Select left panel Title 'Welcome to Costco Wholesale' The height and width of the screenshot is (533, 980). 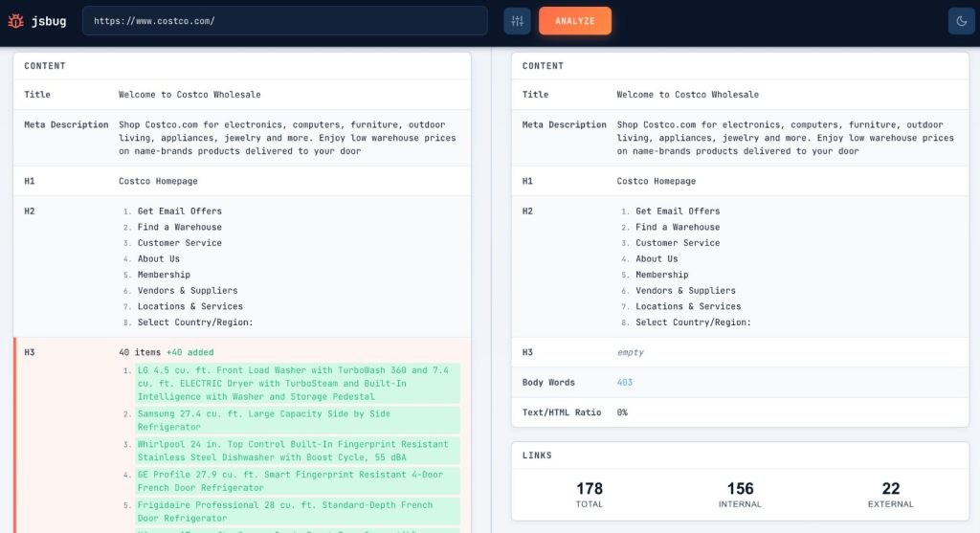pyautogui.click(x=189, y=95)
